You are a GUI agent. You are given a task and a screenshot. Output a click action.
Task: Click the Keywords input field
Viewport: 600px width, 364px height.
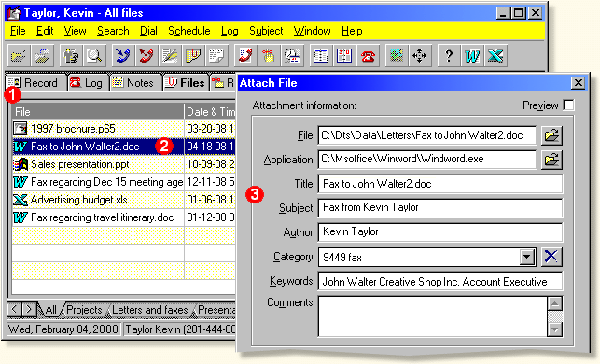point(440,281)
